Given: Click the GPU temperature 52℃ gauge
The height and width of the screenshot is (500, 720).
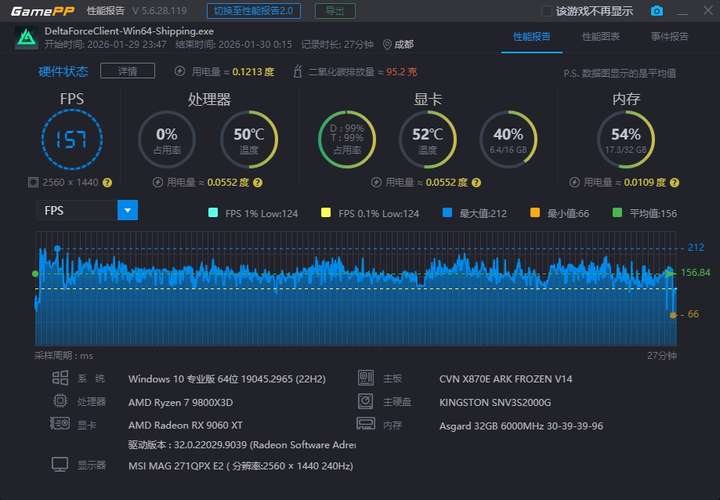Looking at the screenshot, I should [428, 140].
